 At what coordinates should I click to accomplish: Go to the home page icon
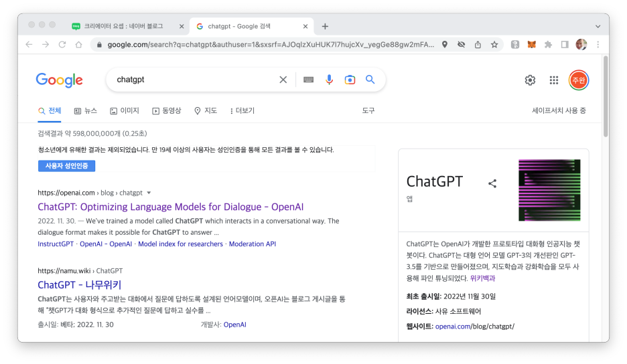[79, 45]
